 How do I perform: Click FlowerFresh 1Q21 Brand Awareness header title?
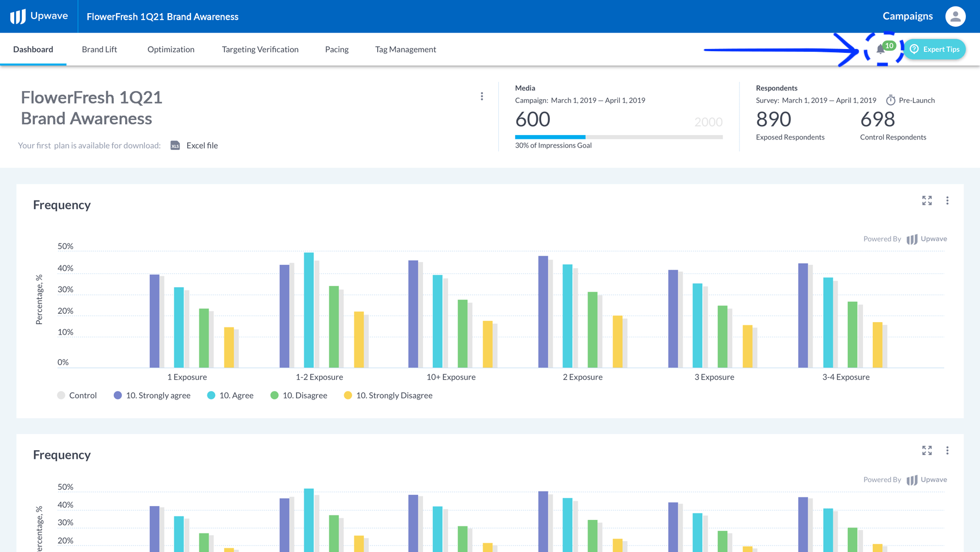click(162, 17)
